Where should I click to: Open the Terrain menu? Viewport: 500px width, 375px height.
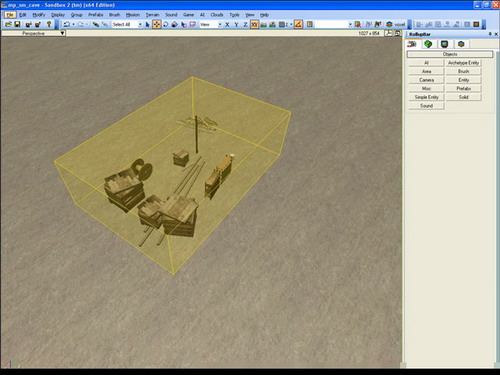coord(152,15)
